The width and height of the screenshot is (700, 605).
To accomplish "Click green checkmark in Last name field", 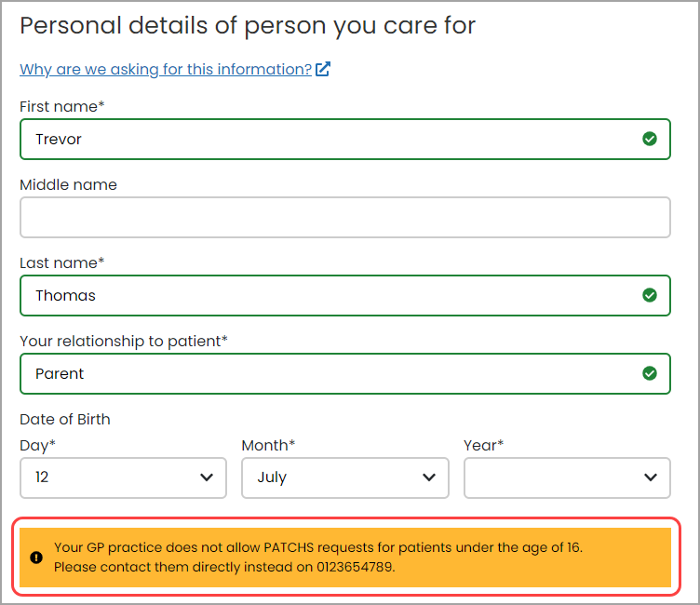I will coord(650,295).
